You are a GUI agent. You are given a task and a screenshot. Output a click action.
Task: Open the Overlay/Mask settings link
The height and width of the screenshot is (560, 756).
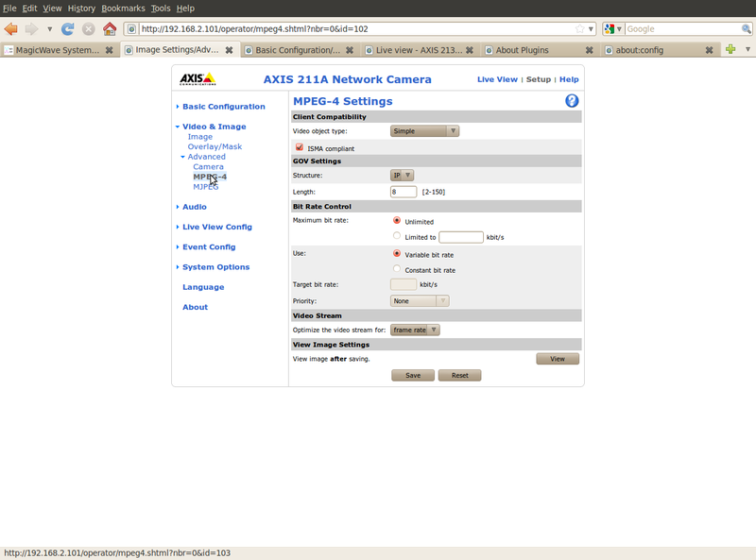click(x=215, y=146)
